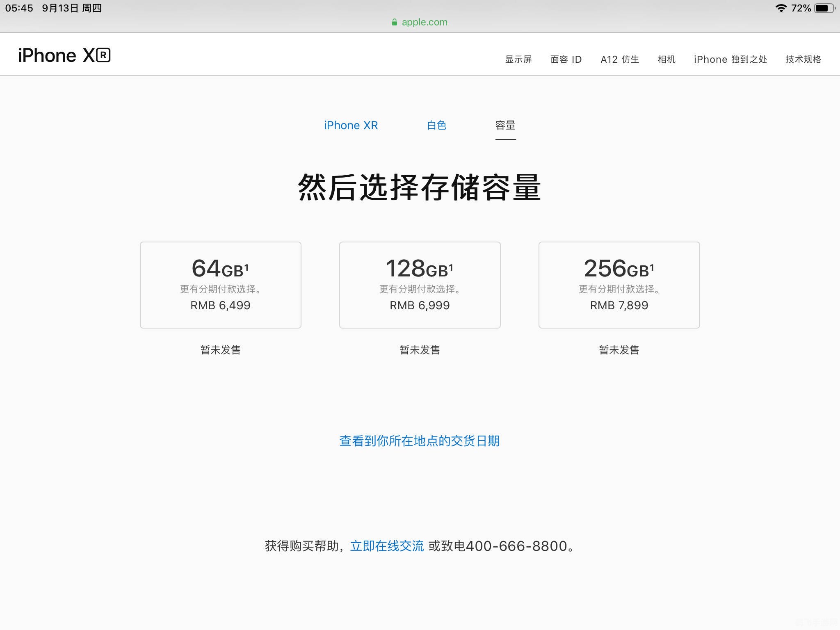Choose the 128GB capacity card
The image size is (840, 630).
click(420, 285)
